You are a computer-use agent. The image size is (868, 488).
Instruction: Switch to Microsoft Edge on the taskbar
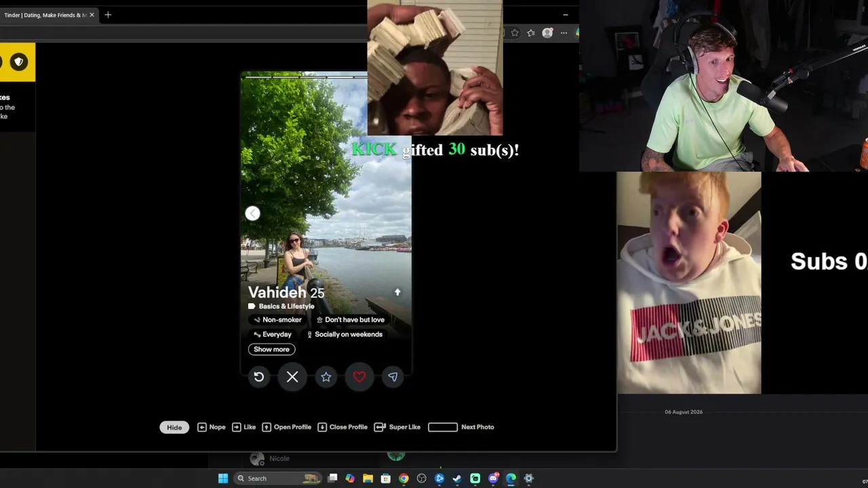click(511, 479)
